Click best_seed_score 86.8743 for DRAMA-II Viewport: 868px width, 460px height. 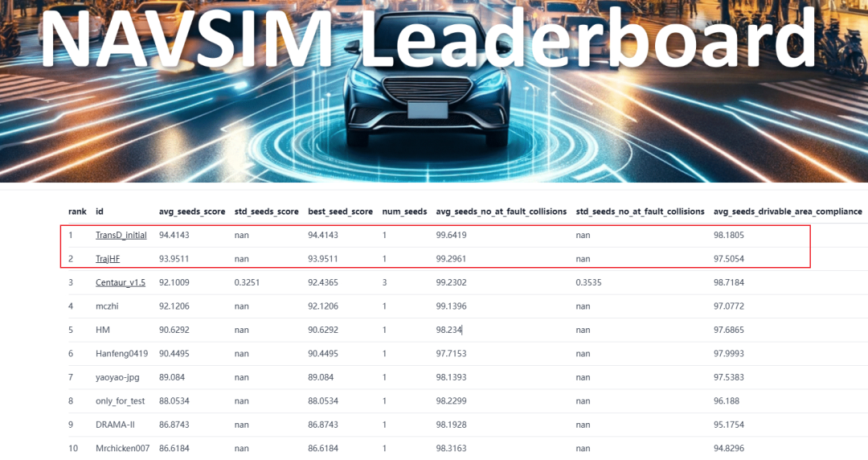[x=323, y=425]
